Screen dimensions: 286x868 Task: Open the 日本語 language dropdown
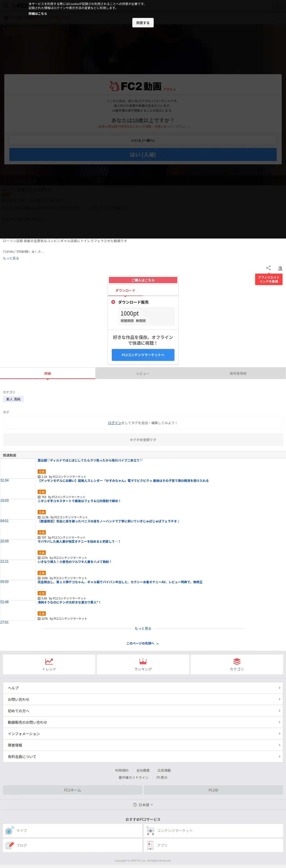[143, 805]
